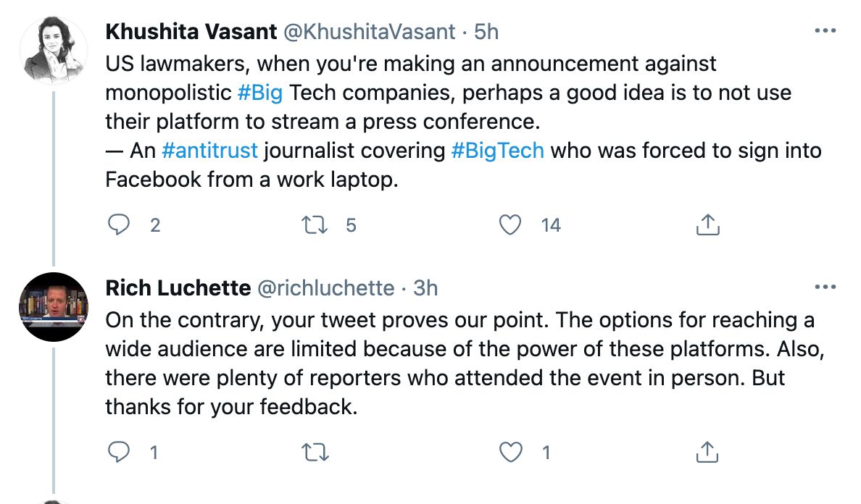Open more options on Khushita's tweet

(x=825, y=31)
